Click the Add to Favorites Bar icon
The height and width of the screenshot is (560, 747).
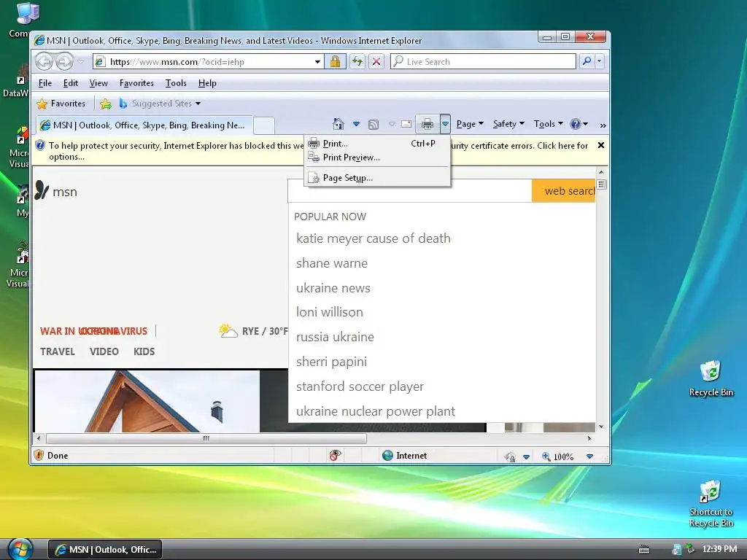(106, 104)
